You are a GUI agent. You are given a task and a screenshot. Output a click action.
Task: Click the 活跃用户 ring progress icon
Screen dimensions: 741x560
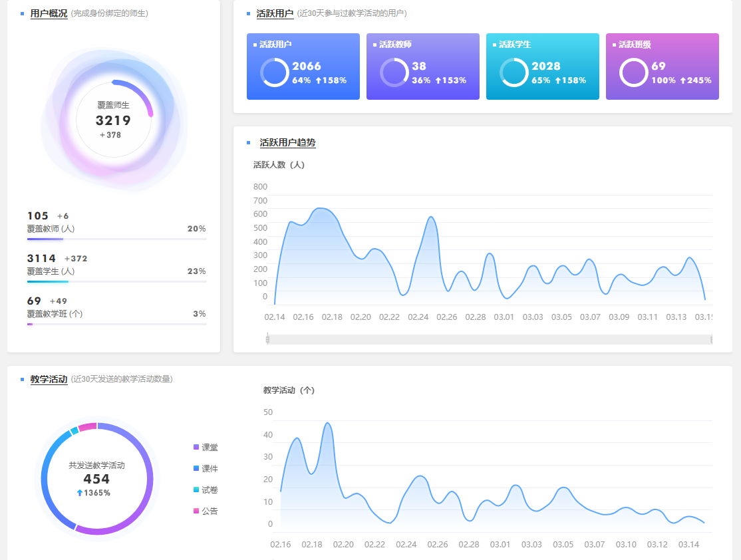click(274, 72)
